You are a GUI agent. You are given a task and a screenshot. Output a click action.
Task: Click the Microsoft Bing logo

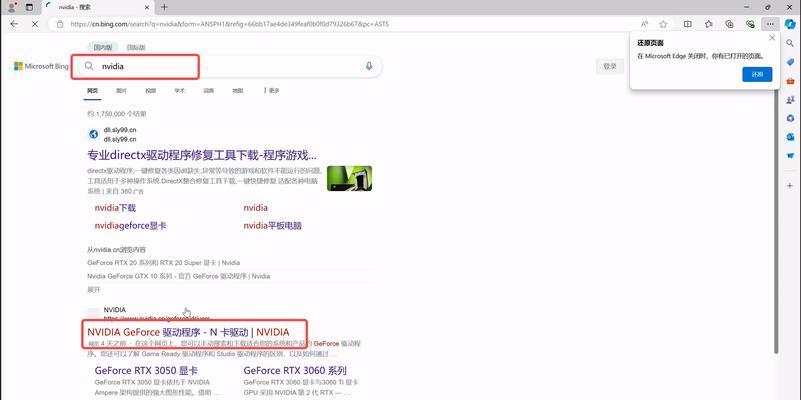[41, 66]
